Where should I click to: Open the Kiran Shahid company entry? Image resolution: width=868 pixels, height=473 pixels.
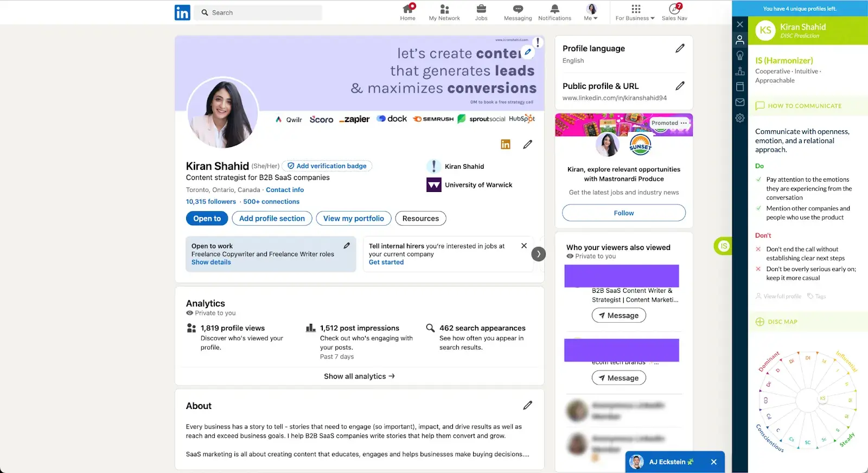456,167
